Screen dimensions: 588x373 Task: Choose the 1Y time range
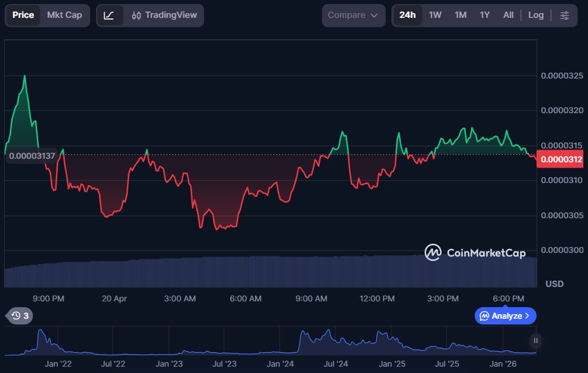(485, 15)
